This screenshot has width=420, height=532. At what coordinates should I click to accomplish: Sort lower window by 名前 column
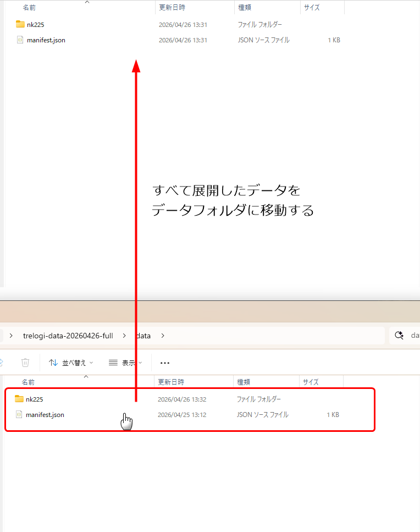point(28,382)
